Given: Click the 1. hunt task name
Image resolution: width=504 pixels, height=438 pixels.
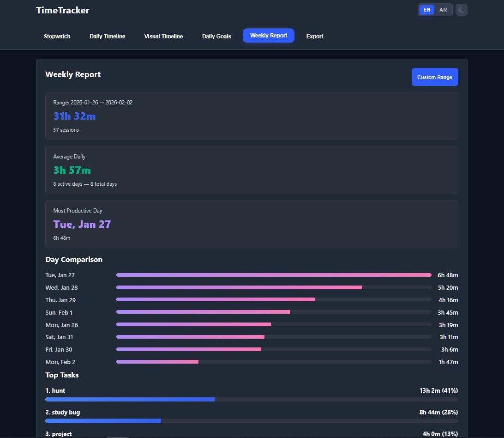Looking at the screenshot, I should [55, 390].
